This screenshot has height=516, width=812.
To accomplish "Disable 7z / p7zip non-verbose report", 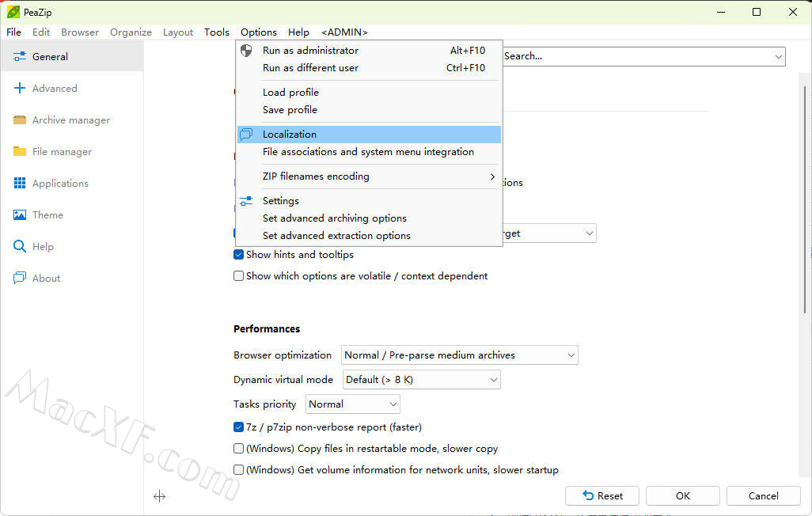I will [x=238, y=427].
